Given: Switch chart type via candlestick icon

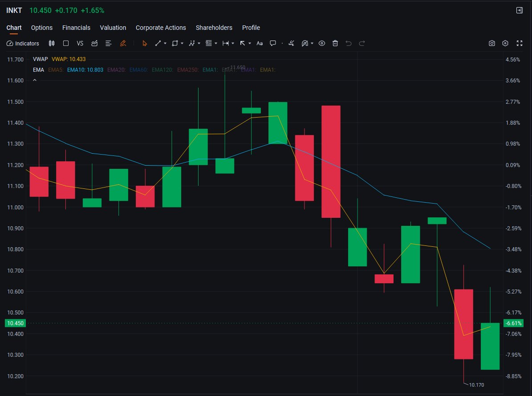Looking at the screenshot, I should [52, 43].
